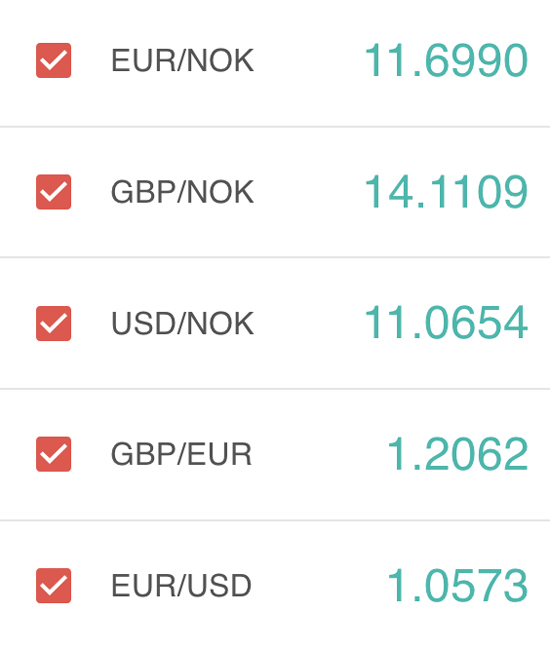Click the 11.6990 exchange rate value
Viewport: 550px width, 650px height.
(446, 61)
